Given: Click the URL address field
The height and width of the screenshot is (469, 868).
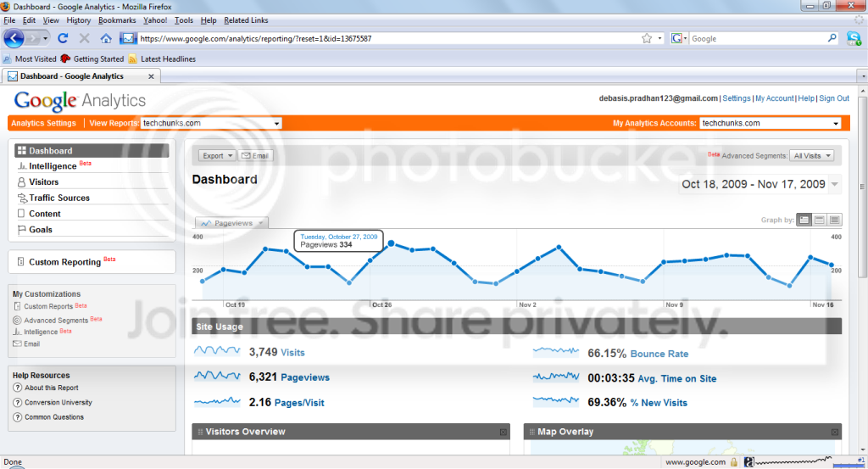Looking at the screenshot, I should coord(387,38).
